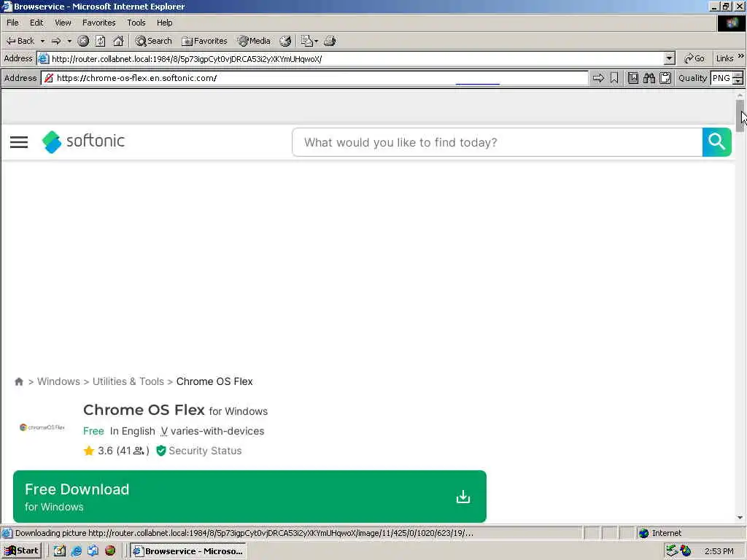Viewport: 747px width, 560px height.
Task: Click the Free license label
Action: tap(93, 431)
